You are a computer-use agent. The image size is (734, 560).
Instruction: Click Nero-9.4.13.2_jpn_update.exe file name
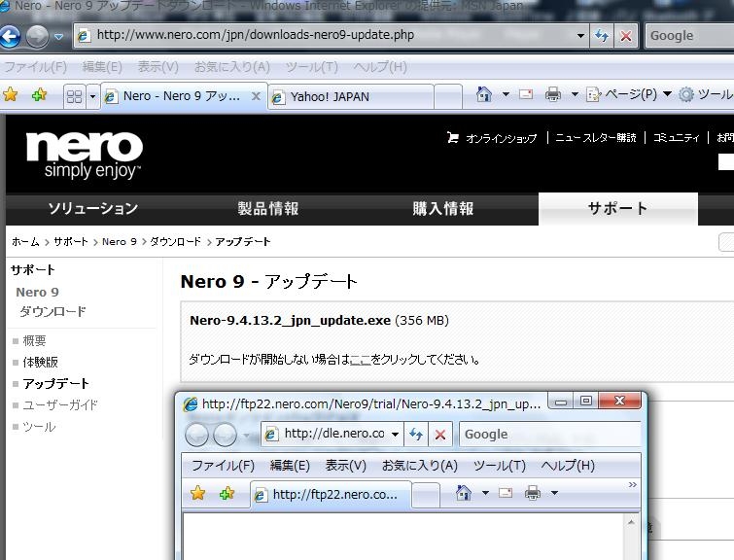pyautogui.click(x=291, y=320)
